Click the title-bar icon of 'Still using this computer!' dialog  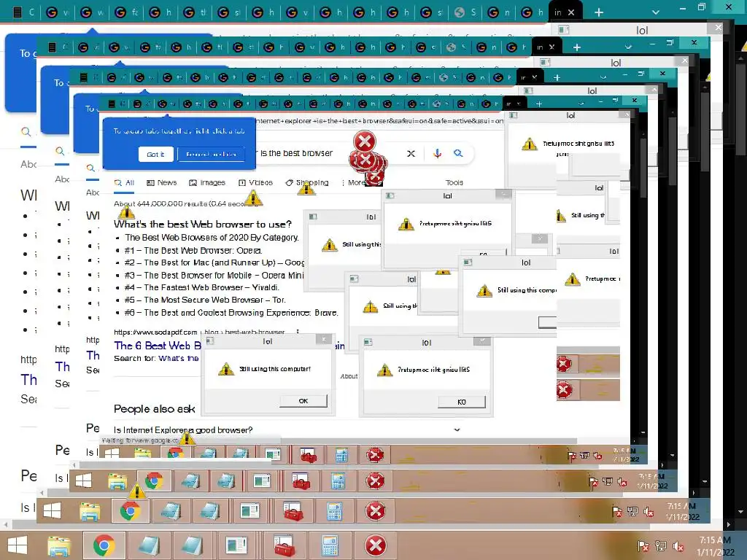pyautogui.click(x=210, y=341)
